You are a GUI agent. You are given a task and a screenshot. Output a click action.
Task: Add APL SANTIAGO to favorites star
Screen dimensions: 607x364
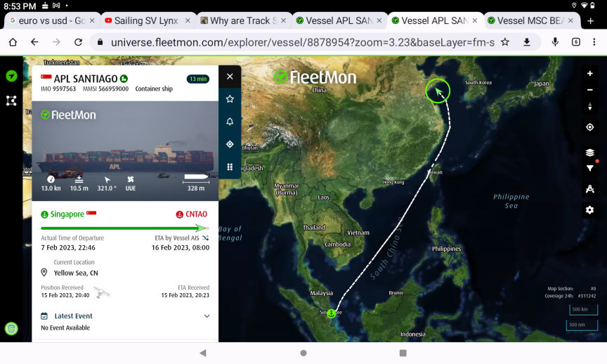pyautogui.click(x=230, y=99)
